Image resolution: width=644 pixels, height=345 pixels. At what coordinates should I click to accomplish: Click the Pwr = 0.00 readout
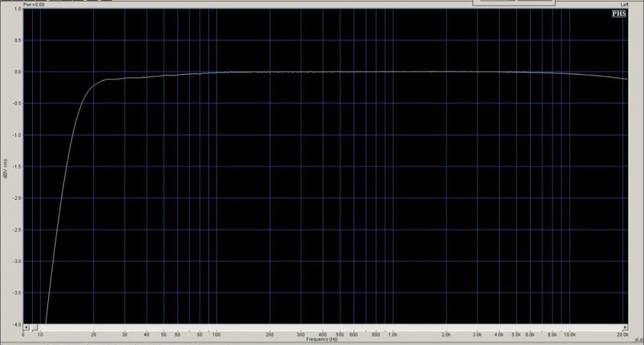(x=34, y=4)
